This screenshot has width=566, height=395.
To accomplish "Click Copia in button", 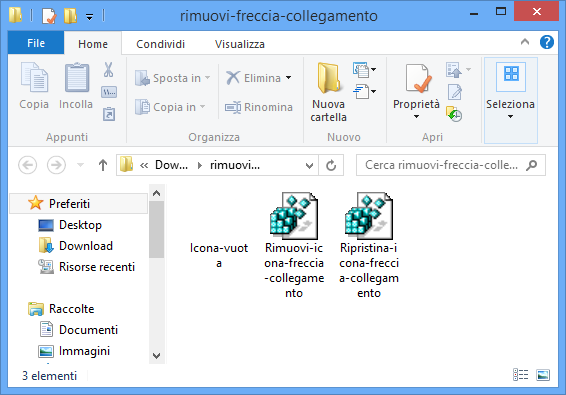I will point(170,107).
